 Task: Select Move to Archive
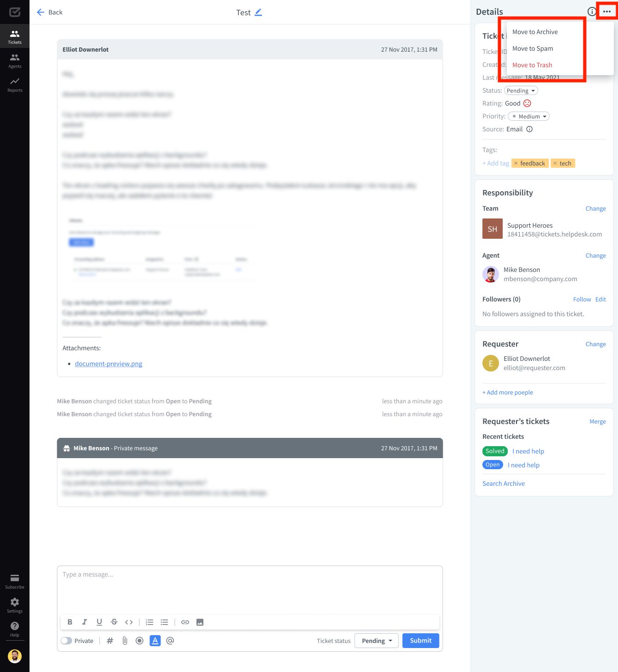(x=535, y=32)
